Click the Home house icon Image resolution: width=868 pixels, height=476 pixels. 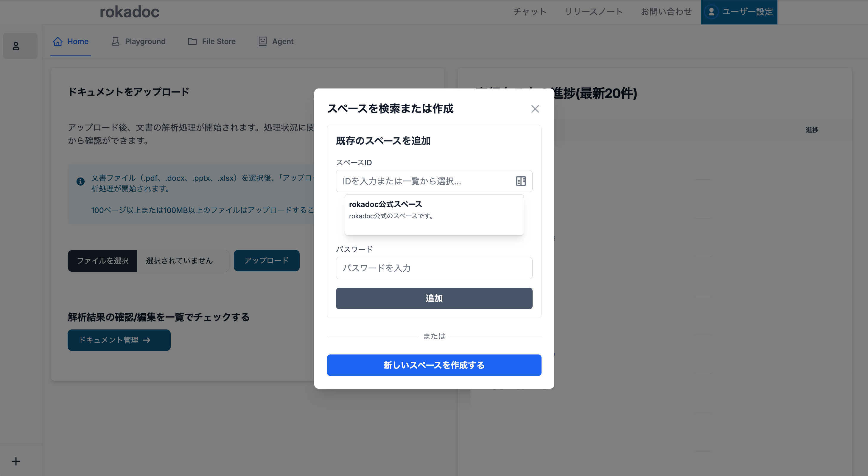pyautogui.click(x=58, y=41)
